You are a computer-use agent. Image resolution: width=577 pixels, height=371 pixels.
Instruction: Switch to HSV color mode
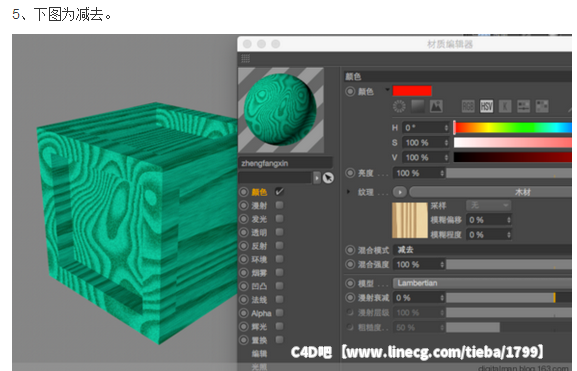(x=486, y=106)
